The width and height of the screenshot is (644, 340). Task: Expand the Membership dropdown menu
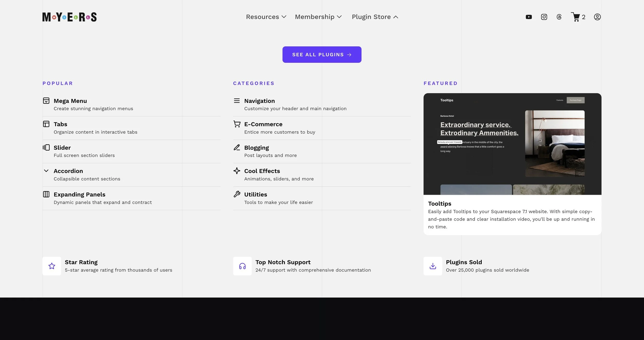pos(318,17)
